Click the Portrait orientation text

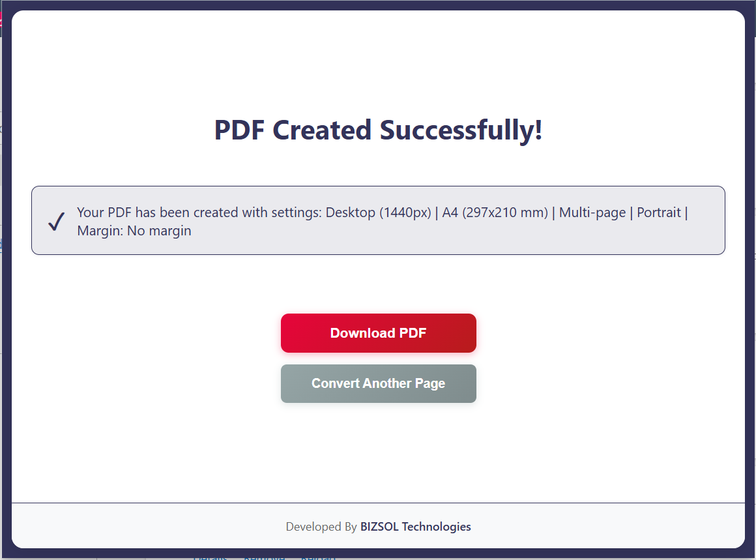[658, 213]
